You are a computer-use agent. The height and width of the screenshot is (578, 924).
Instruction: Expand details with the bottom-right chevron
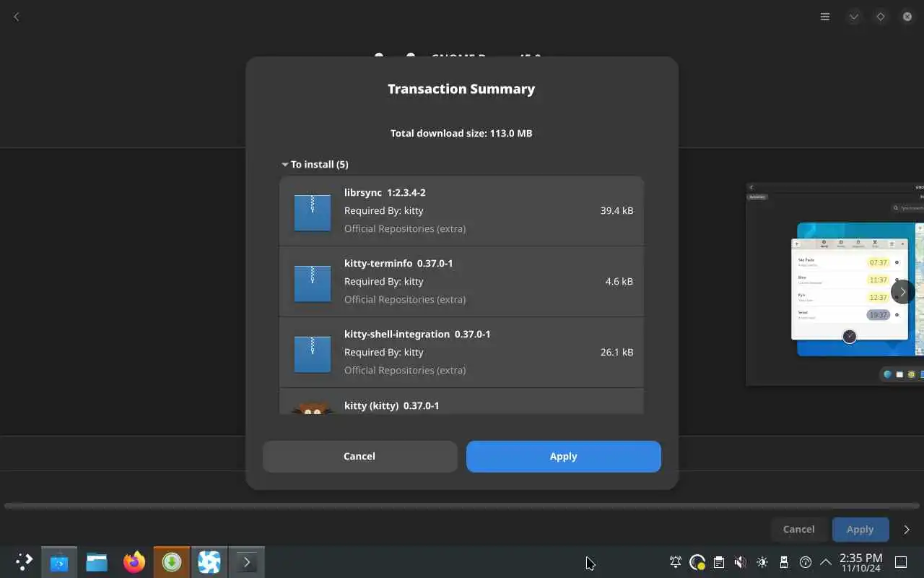pyautogui.click(x=907, y=530)
